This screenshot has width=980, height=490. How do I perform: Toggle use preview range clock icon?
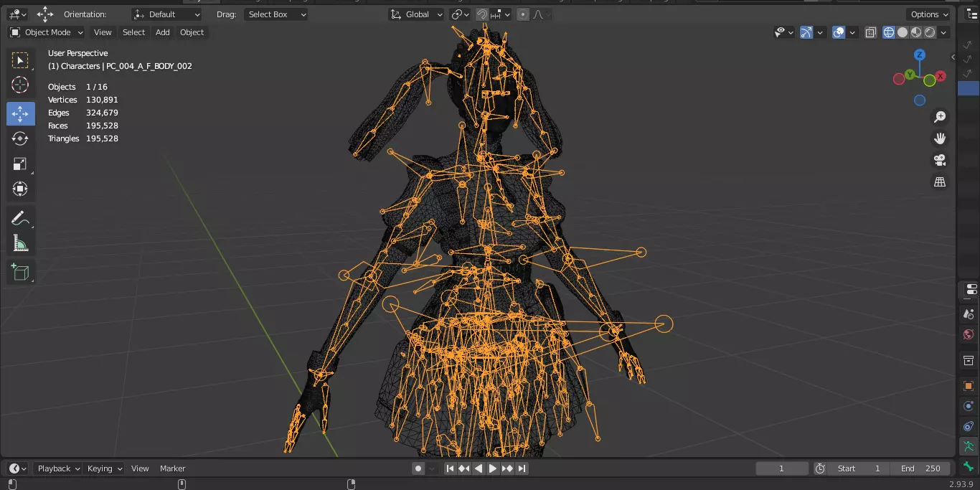(x=820, y=468)
